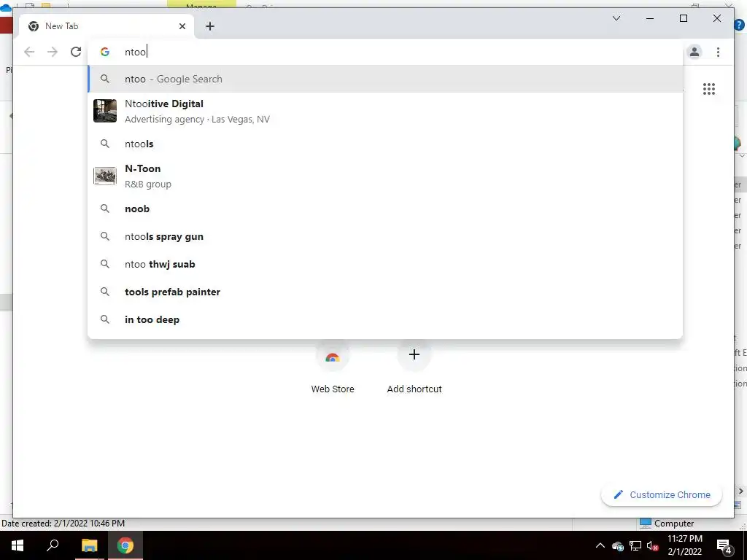Select 'in too deep' suggestion
The height and width of the screenshot is (560, 747).
(385, 319)
